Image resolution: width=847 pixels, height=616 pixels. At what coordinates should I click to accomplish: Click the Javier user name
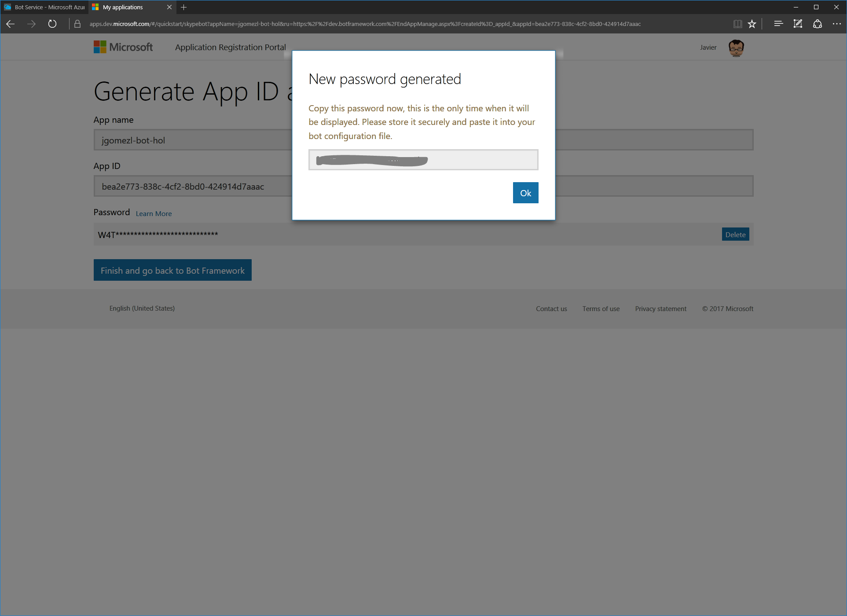(708, 48)
